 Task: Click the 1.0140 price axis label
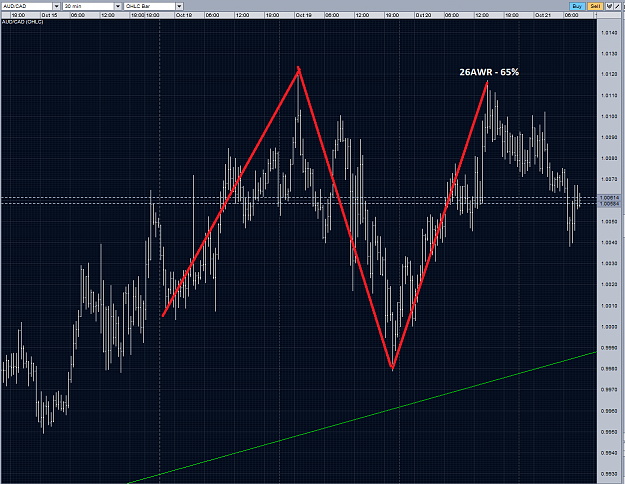coord(609,33)
